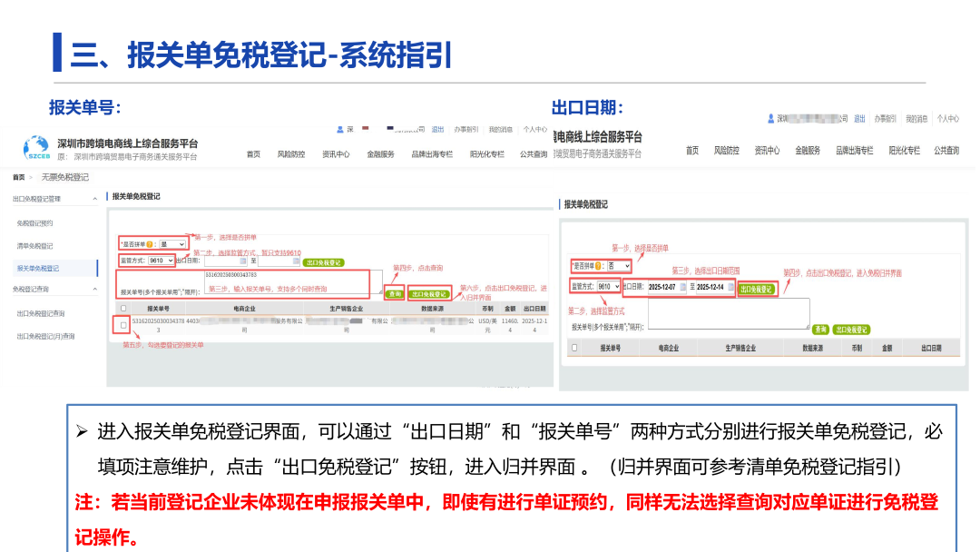Click the SZCEB globe logo
Screen dimensions: 980x552
(38, 145)
